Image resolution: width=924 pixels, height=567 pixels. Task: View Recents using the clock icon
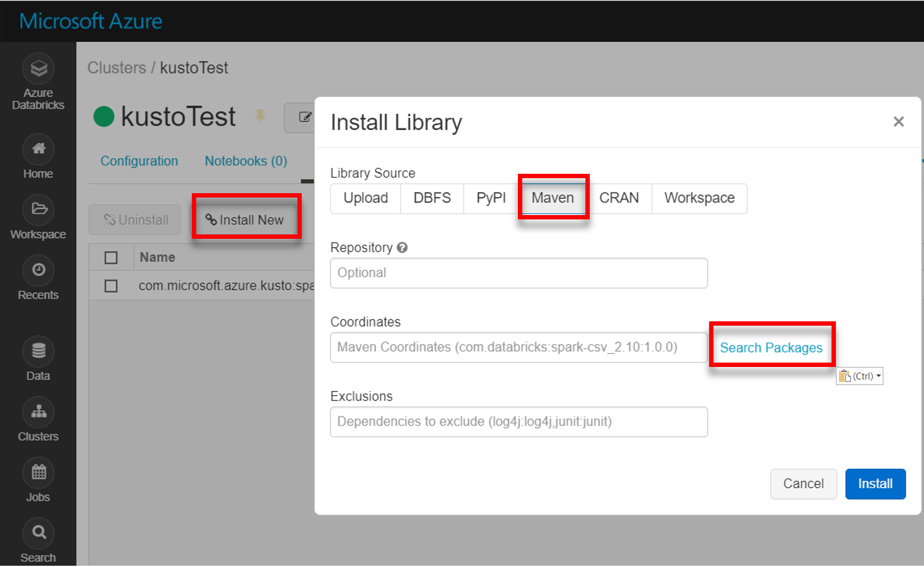(x=38, y=271)
